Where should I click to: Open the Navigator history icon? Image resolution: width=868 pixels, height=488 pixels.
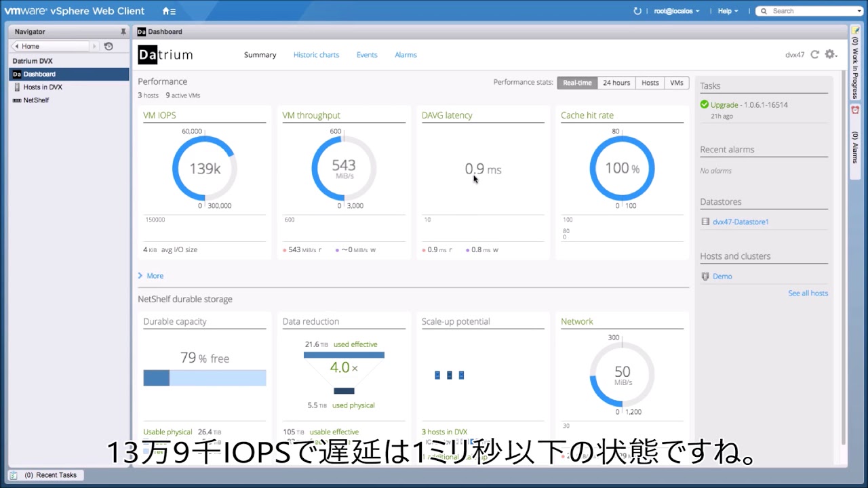108,46
